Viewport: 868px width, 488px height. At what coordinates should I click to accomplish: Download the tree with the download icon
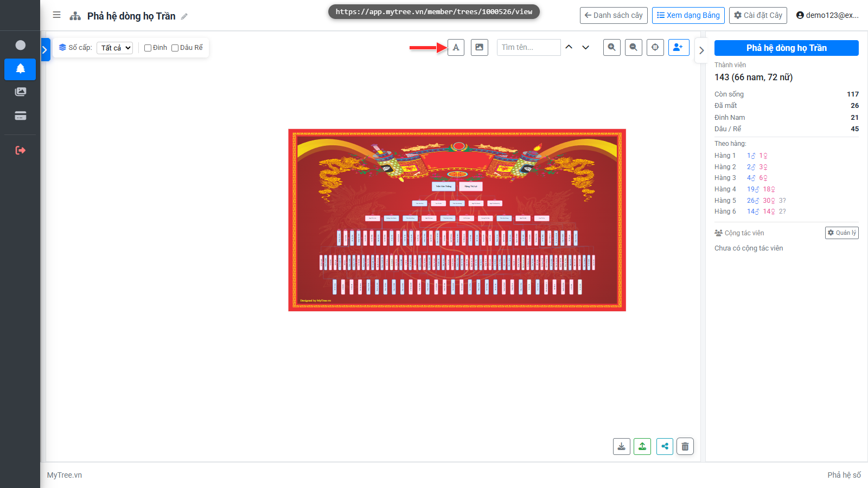622,446
